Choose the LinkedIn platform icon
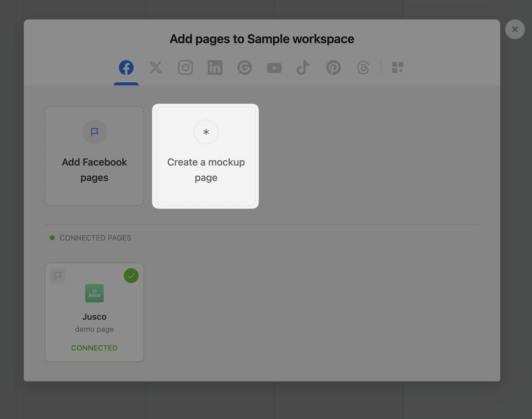Screen dimensions: 532x419 [x=215, y=68]
